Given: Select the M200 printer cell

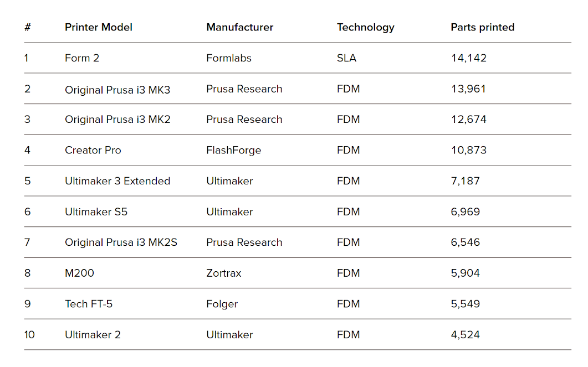Looking at the screenshot, I should pyautogui.click(x=79, y=273).
